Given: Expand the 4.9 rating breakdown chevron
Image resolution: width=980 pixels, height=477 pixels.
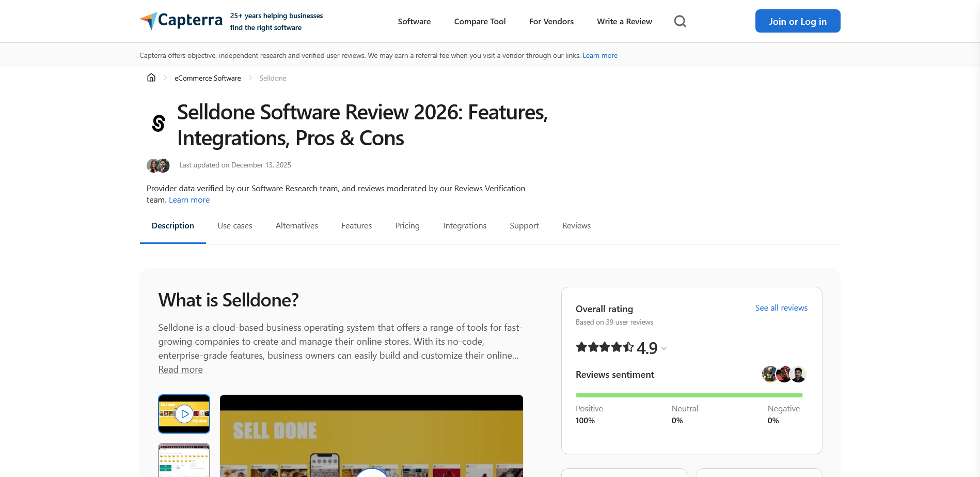Looking at the screenshot, I should [664, 348].
